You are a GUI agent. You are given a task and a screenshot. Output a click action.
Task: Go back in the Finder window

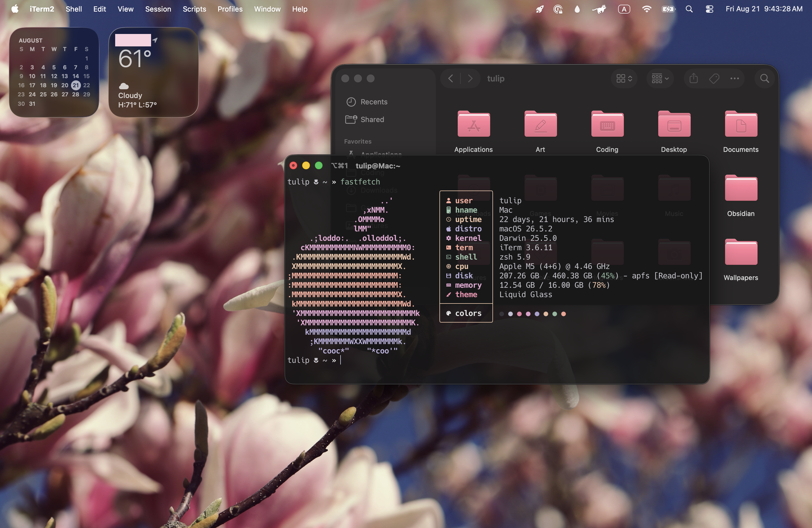click(451, 78)
